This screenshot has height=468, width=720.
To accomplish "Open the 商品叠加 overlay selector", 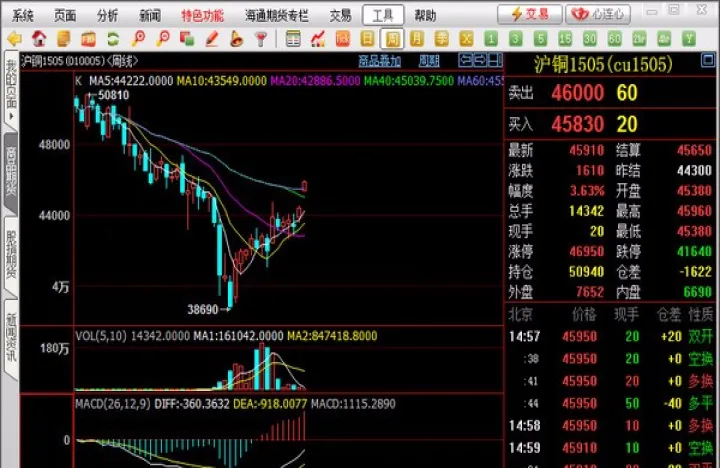I will pyautogui.click(x=380, y=61).
